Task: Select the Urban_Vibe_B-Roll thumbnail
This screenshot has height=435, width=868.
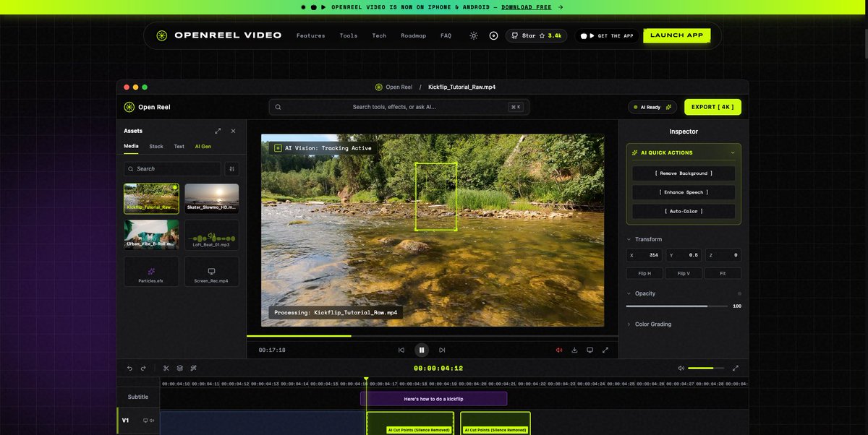Action: [x=151, y=235]
